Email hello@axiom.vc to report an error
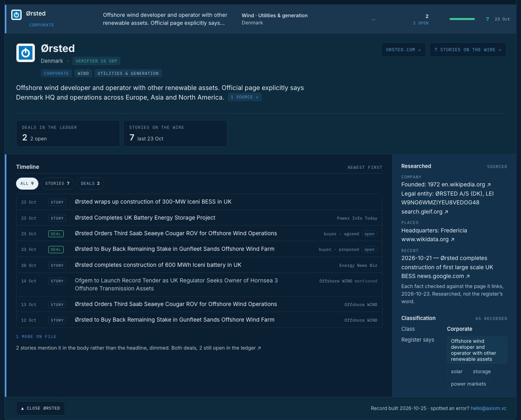 pos(489,408)
